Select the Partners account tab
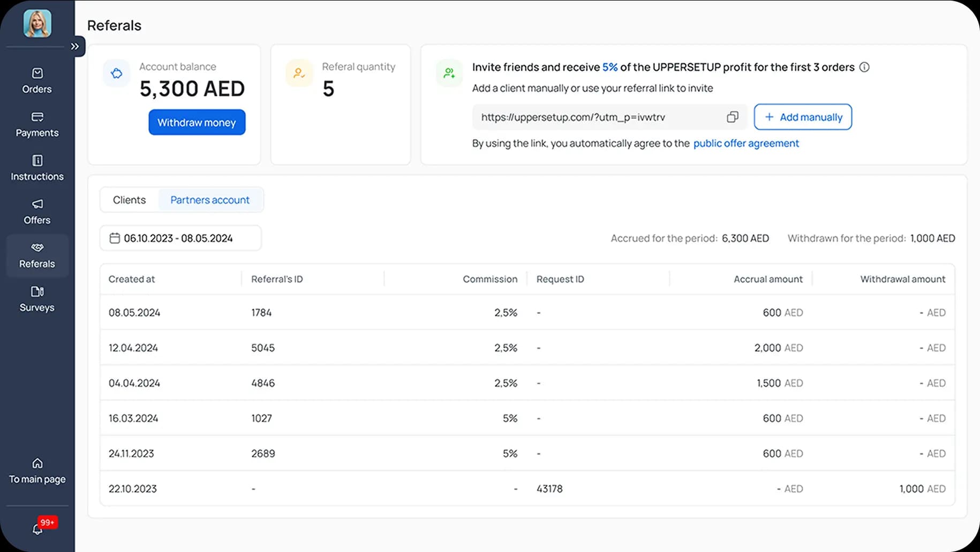The image size is (980, 552). pos(210,200)
